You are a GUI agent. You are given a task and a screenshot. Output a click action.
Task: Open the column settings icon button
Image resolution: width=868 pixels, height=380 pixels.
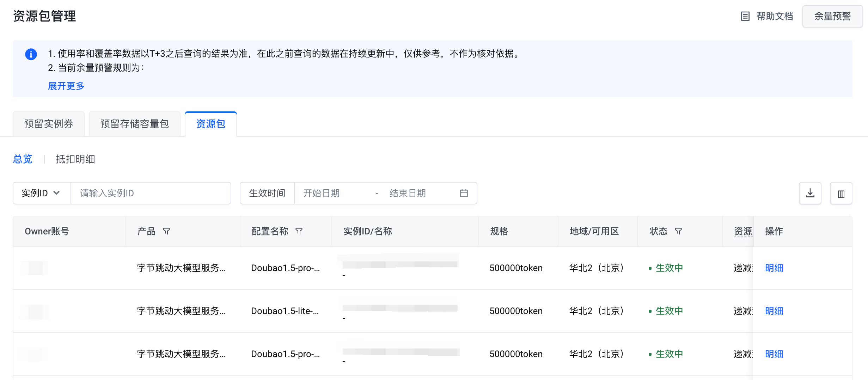coord(841,193)
